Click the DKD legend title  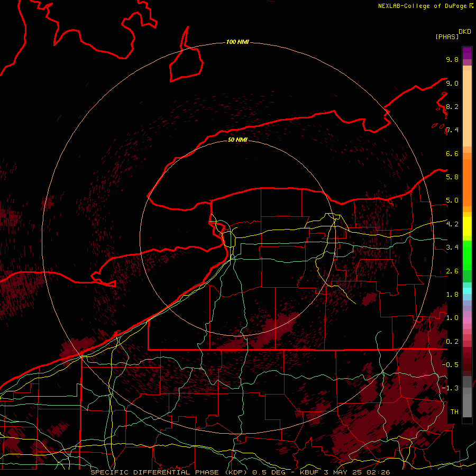[x=465, y=32]
